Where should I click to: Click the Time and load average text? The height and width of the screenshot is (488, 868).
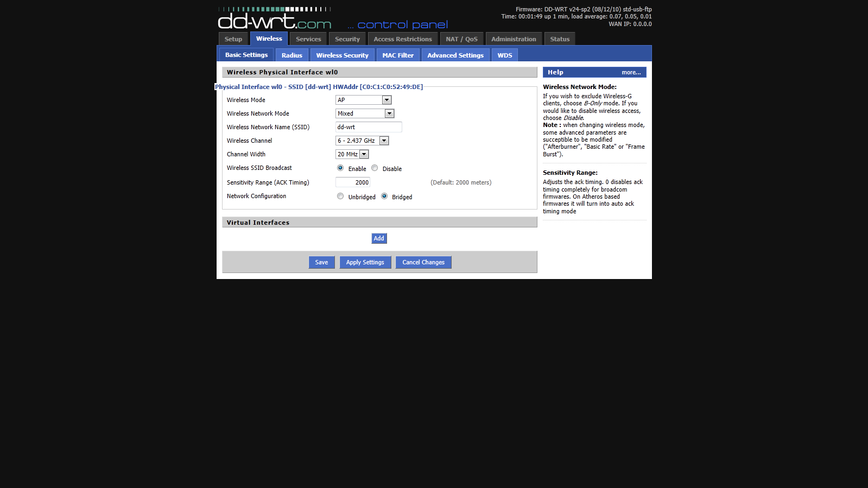(576, 16)
